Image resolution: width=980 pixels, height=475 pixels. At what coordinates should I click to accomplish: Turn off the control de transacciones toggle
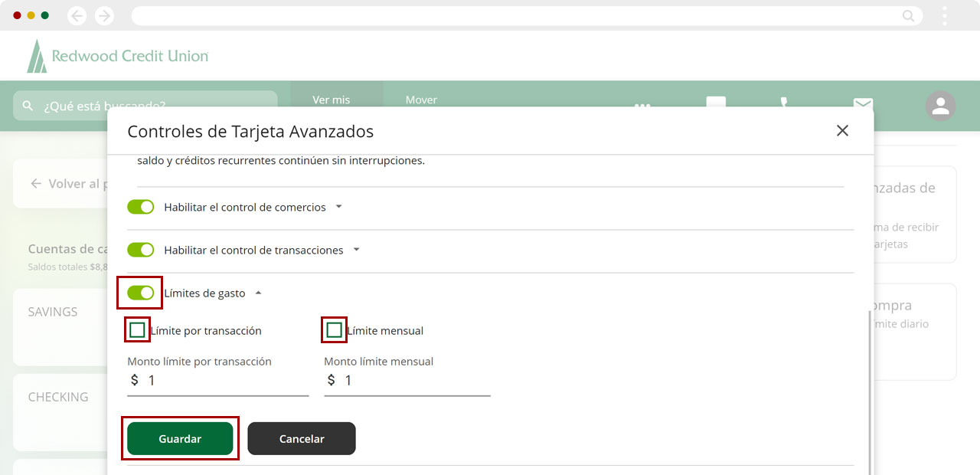(x=141, y=250)
